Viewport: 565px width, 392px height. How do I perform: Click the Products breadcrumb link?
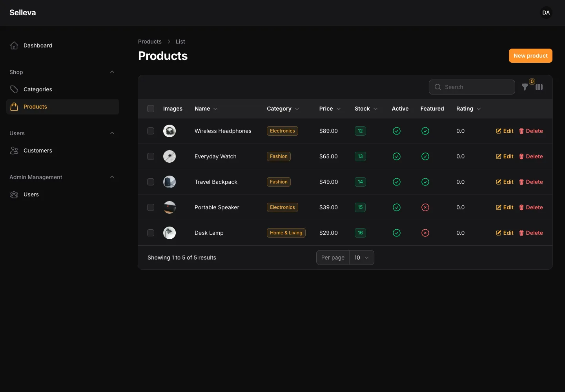[150, 42]
